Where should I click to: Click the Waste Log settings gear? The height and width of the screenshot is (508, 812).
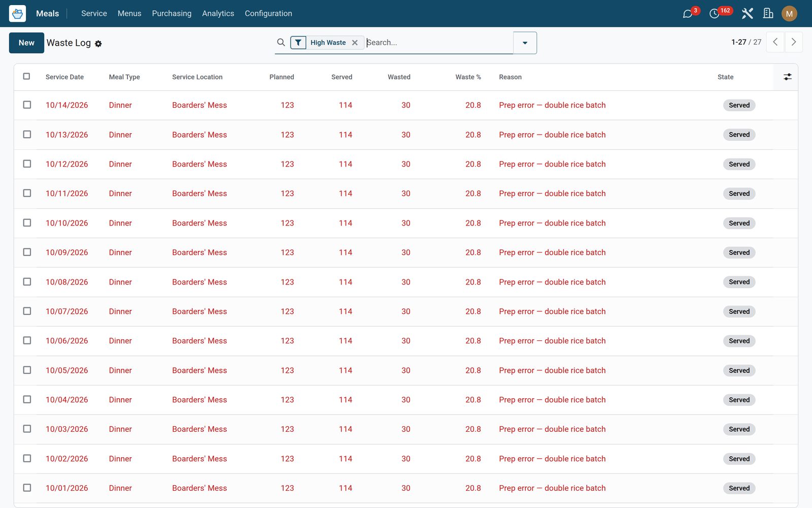[x=98, y=44]
